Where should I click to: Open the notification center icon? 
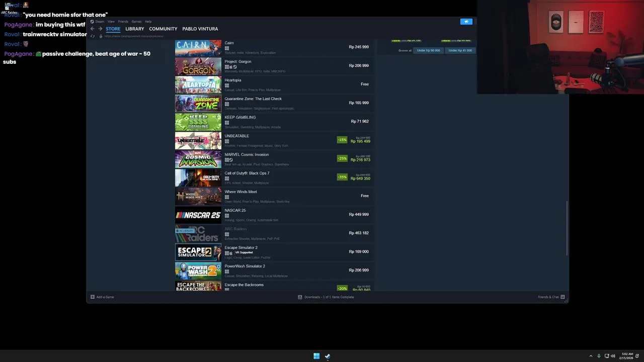click(x=637, y=356)
